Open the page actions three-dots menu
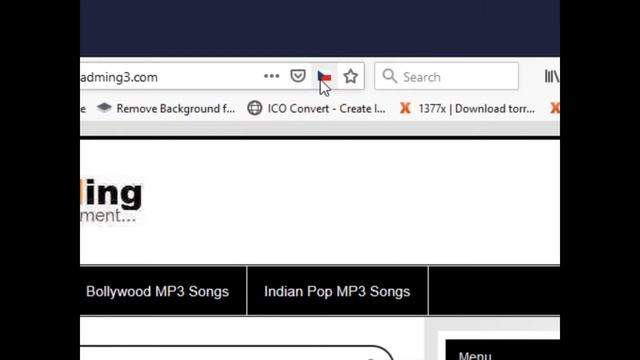 click(271, 76)
